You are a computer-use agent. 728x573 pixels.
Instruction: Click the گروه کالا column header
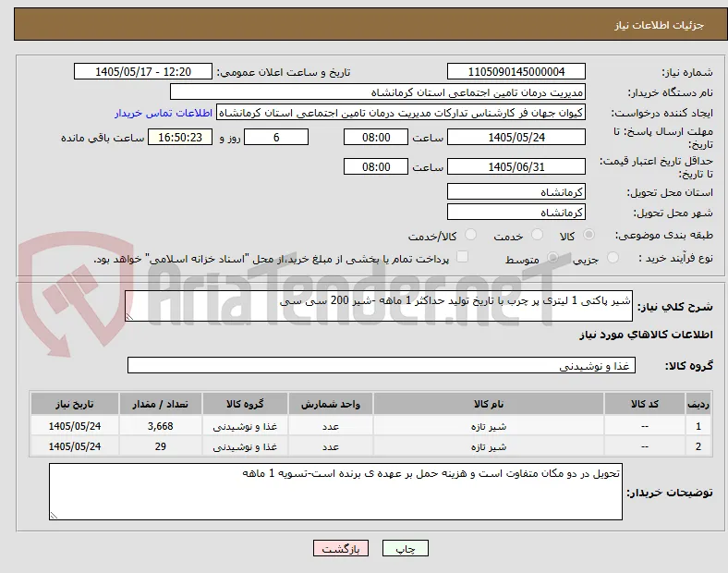pyautogui.click(x=245, y=404)
